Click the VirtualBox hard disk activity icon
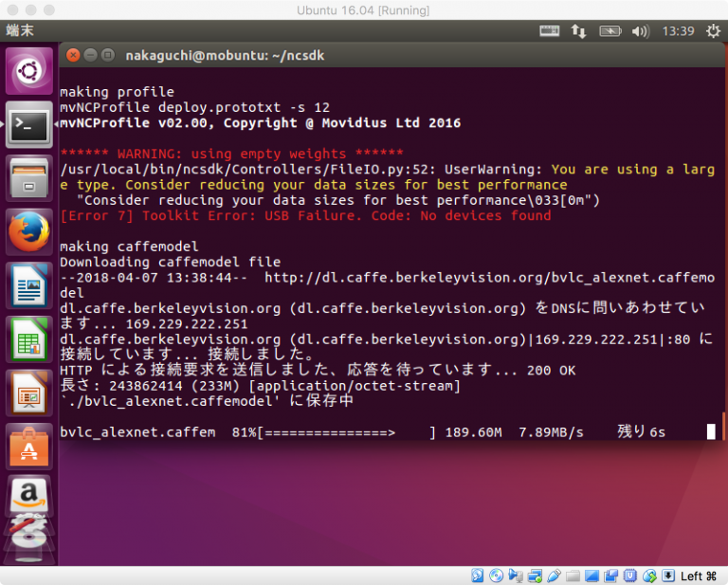The height and width of the screenshot is (585, 728). click(478, 576)
